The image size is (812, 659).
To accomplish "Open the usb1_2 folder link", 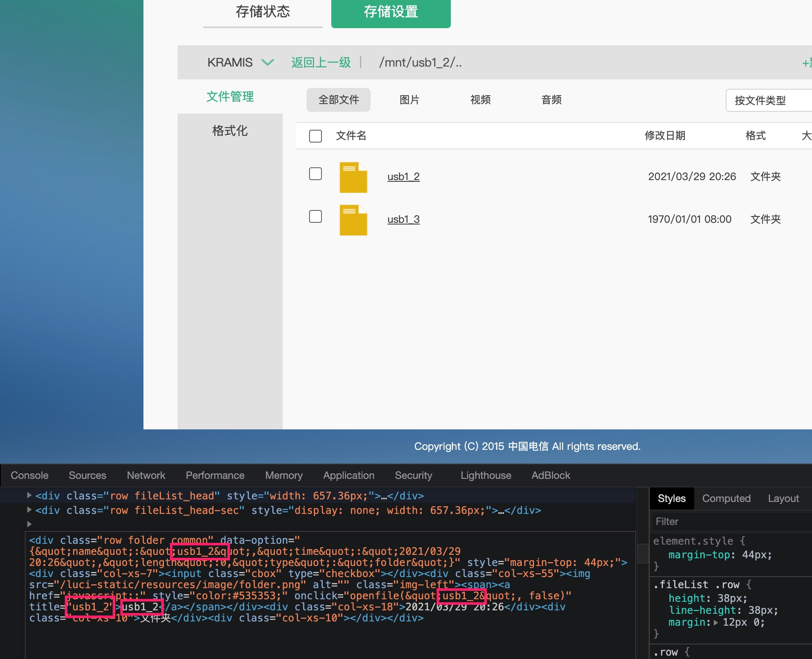I will click(403, 177).
